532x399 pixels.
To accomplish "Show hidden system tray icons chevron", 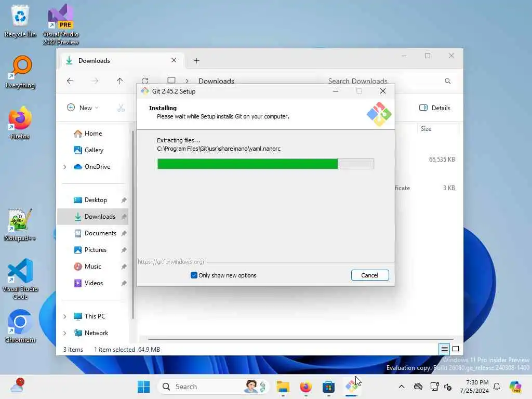I will 402,387.
